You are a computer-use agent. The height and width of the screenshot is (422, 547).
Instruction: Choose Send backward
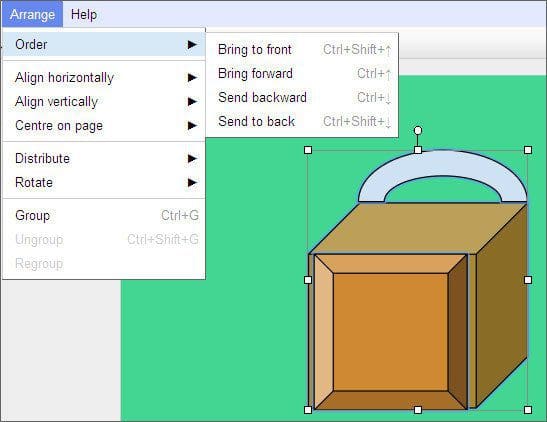(302, 97)
